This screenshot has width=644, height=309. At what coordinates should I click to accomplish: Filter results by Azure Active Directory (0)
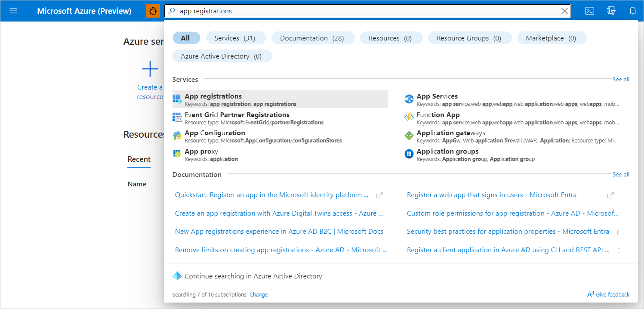pyautogui.click(x=222, y=56)
